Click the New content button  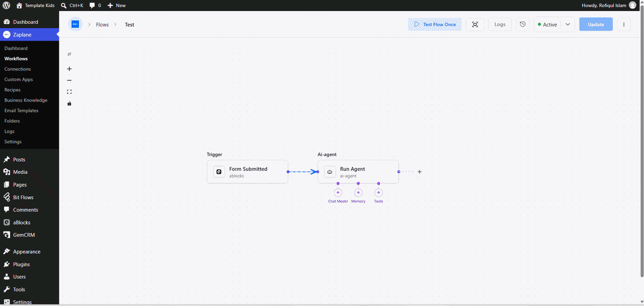117,5
